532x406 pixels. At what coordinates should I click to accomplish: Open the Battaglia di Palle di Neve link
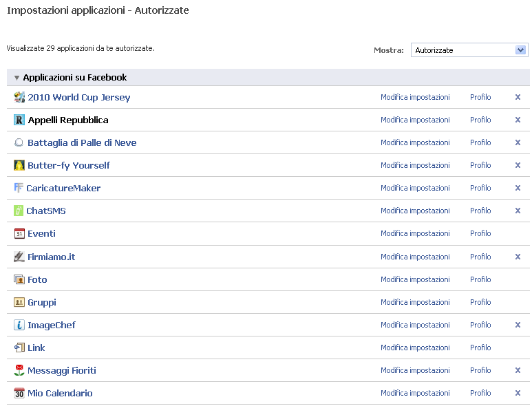click(82, 143)
